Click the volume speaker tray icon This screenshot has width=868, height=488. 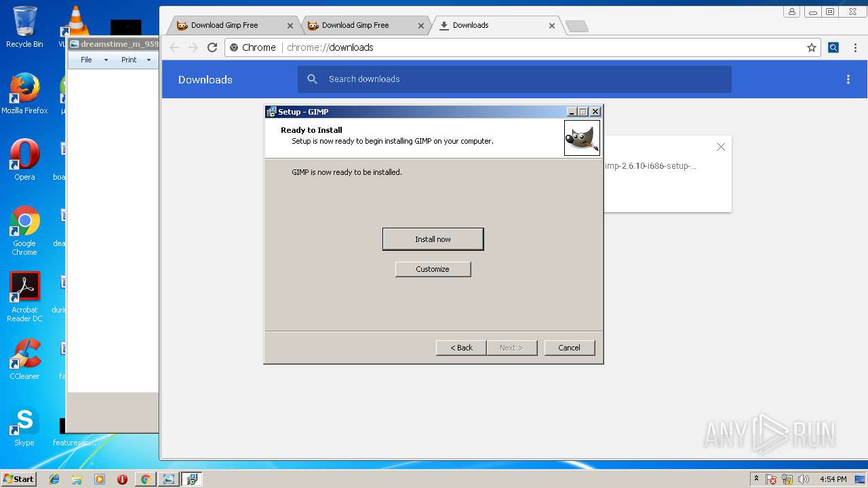point(804,479)
